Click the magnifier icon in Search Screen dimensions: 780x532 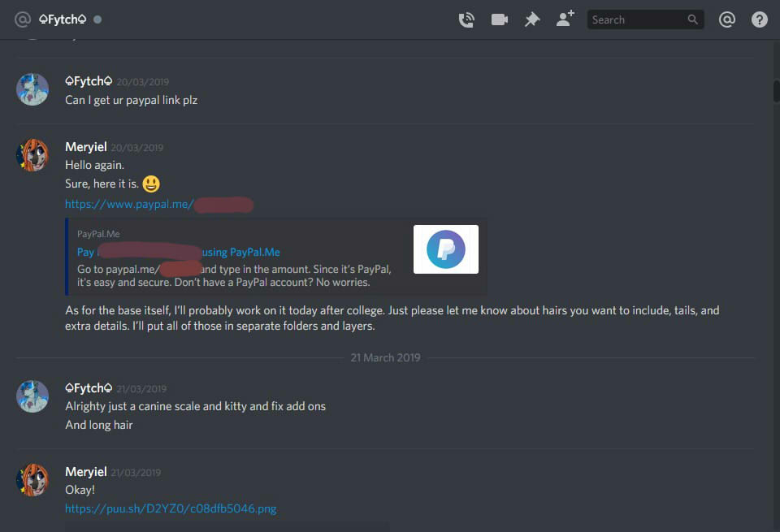pos(692,19)
